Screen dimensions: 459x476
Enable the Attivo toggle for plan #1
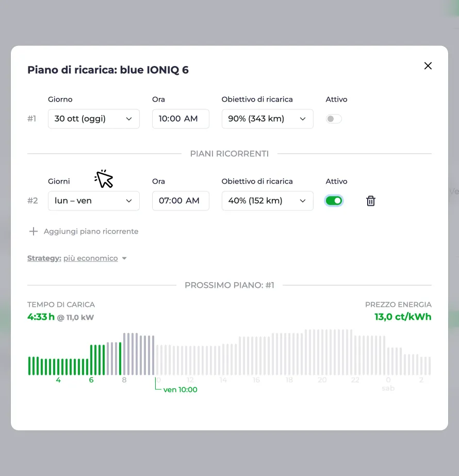click(334, 119)
